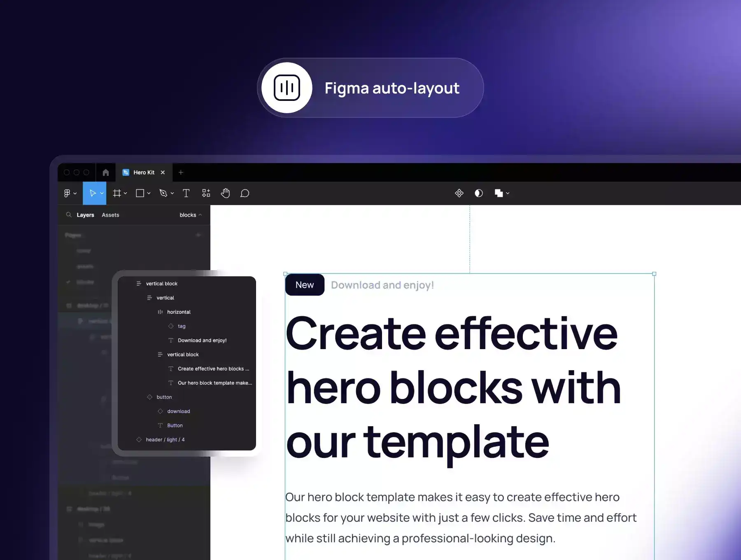
Task: Select the horizontal auto-layout layer
Action: (x=179, y=312)
